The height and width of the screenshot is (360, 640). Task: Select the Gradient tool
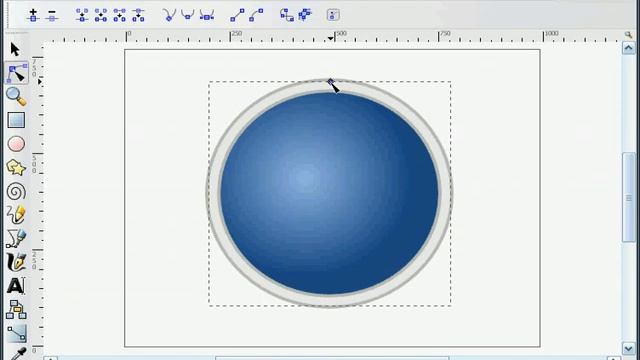[x=16, y=333]
